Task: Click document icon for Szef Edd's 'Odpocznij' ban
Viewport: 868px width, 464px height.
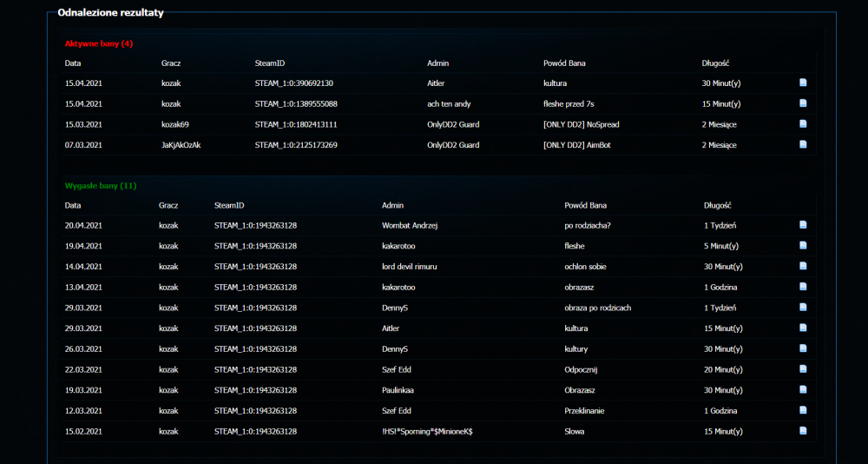Action: point(803,369)
